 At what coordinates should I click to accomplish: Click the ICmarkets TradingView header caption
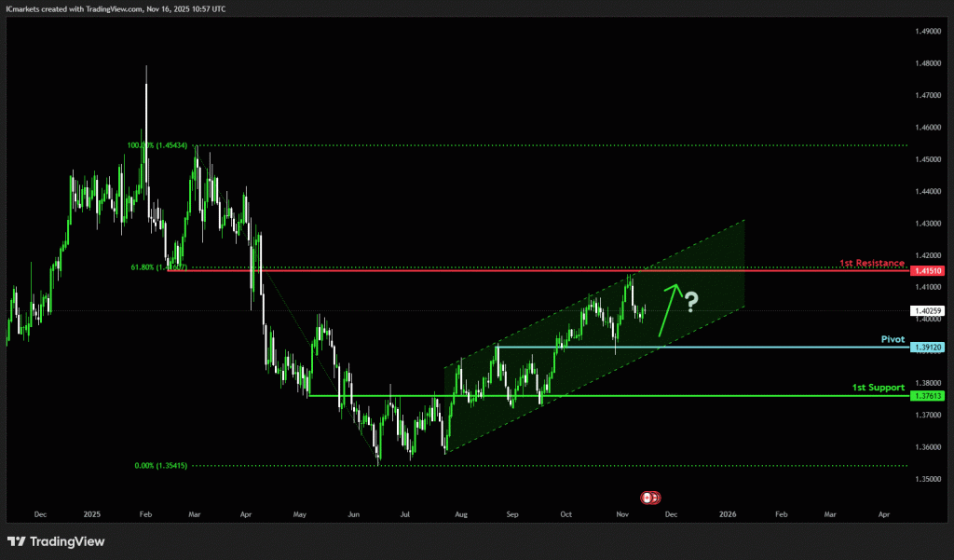tap(116, 8)
